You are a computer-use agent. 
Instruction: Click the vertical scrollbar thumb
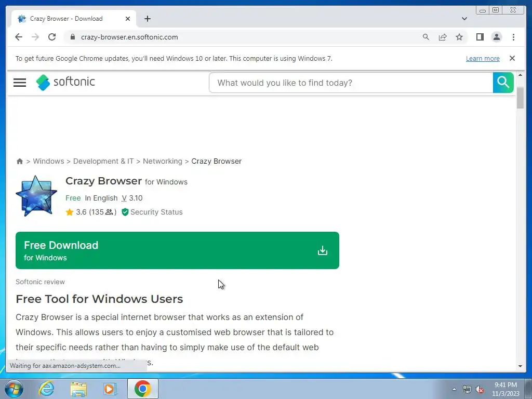pyautogui.click(x=520, y=98)
